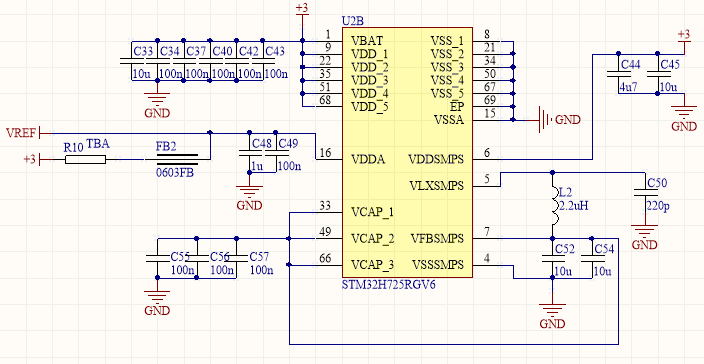Click pin number 33 of VCAP_1

(x=326, y=206)
